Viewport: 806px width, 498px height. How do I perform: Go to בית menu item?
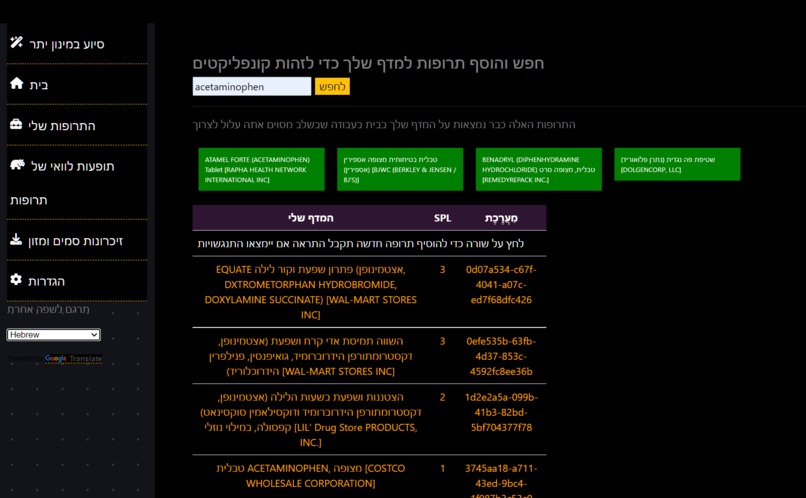(x=77, y=84)
